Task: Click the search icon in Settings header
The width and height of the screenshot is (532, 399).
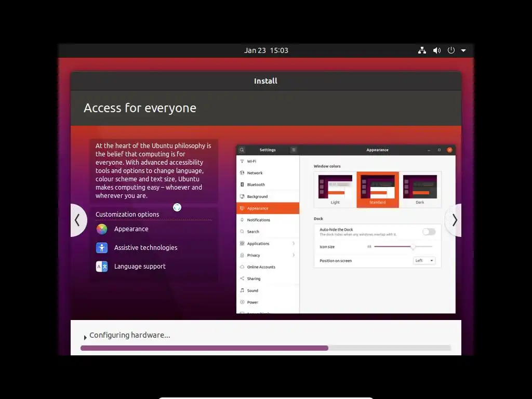Action: [242, 150]
